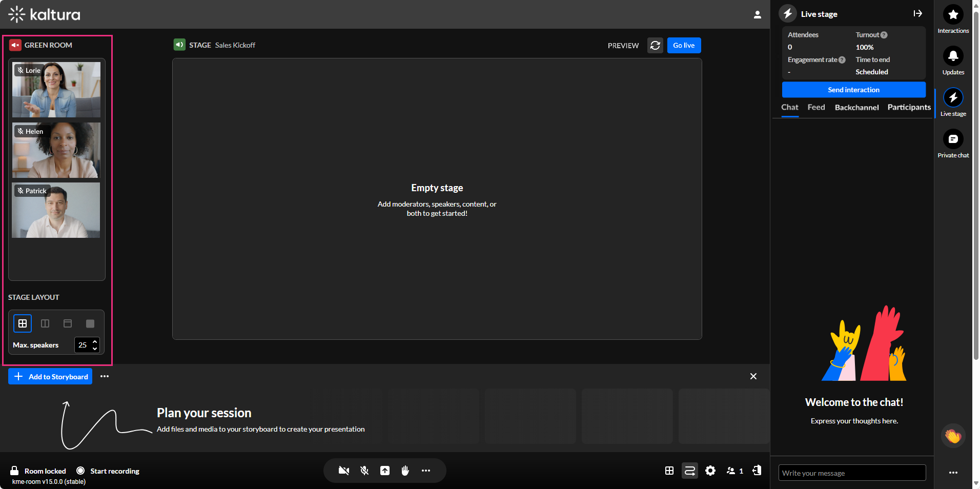The image size is (980, 489).
Task: Start recording the session
Action: tap(108, 471)
